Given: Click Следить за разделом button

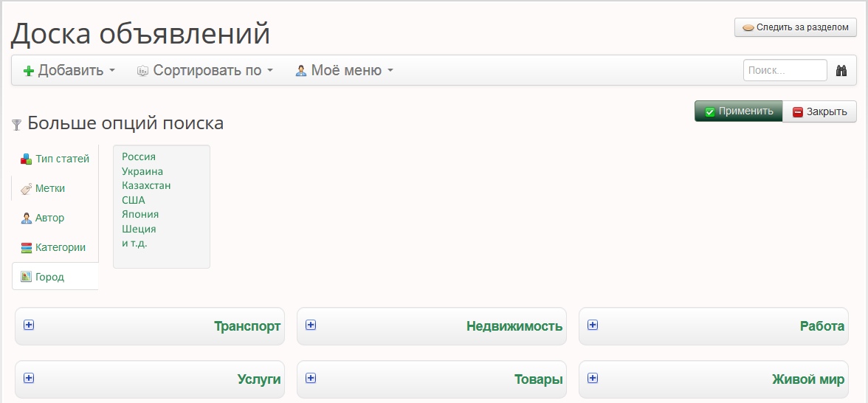Looking at the screenshot, I should pos(796,27).
